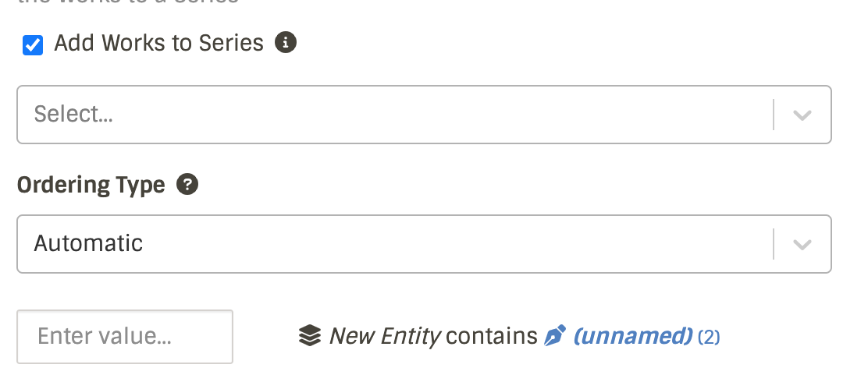The width and height of the screenshot is (868, 382).
Task: Click the Ordering Type heading label
Action: click(91, 185)
